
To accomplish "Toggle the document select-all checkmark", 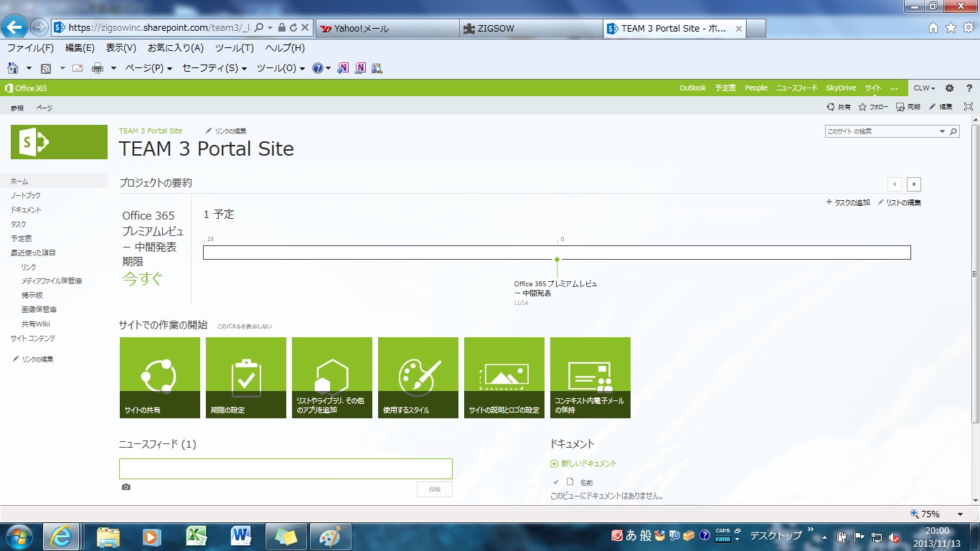I will pyautogui.click(x=555, y=482).
